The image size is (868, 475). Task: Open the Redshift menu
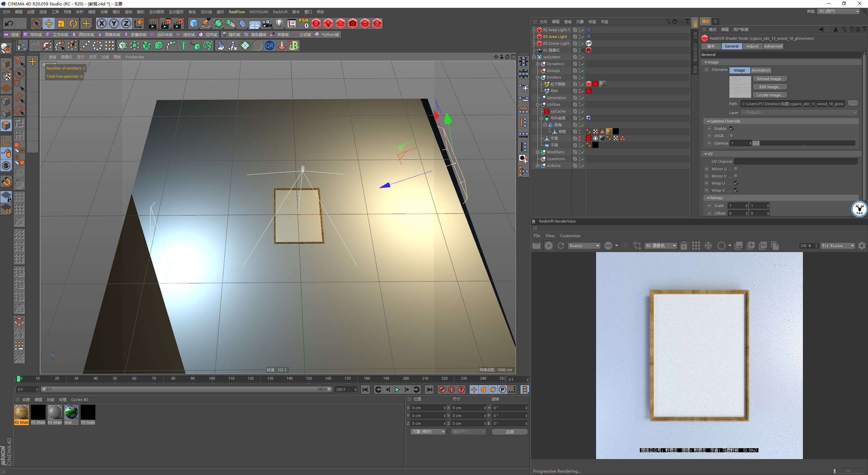pos(280,12)
